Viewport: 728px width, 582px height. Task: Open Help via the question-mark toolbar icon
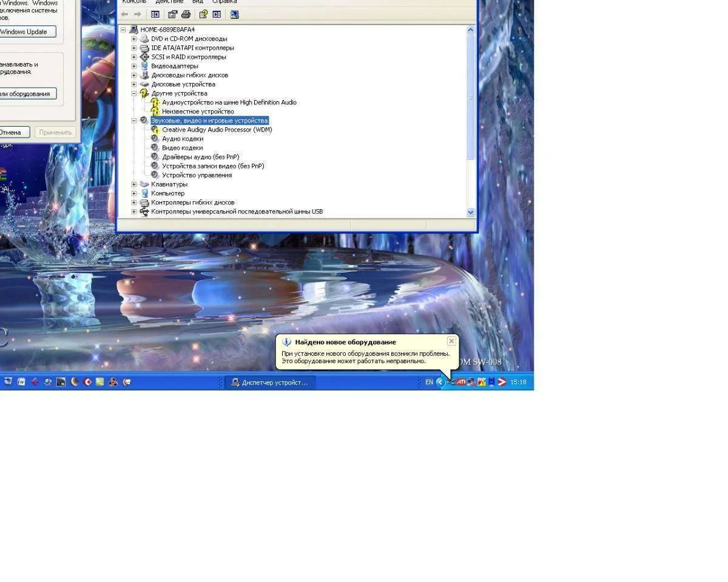click(203, 14)
